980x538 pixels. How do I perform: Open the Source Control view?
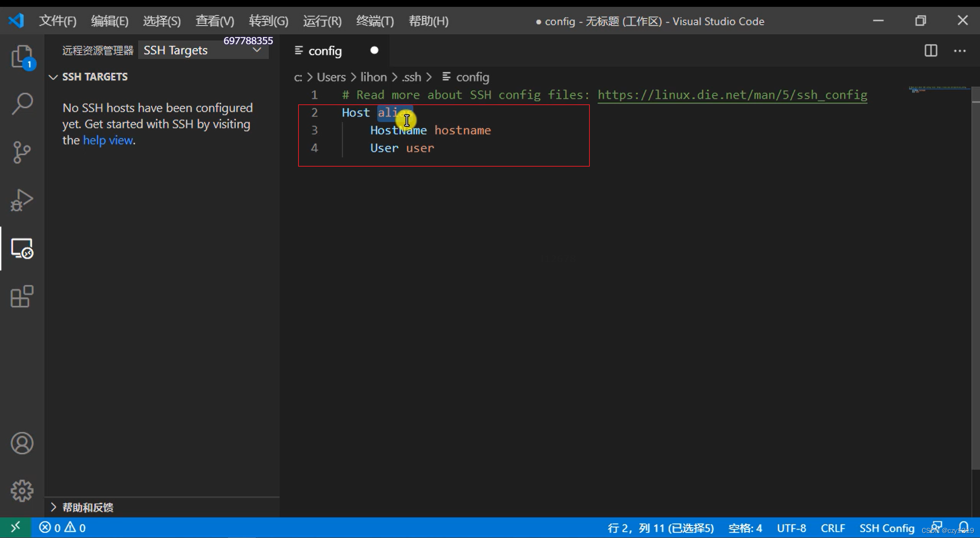pyautogui.click(x=22, y=152)
